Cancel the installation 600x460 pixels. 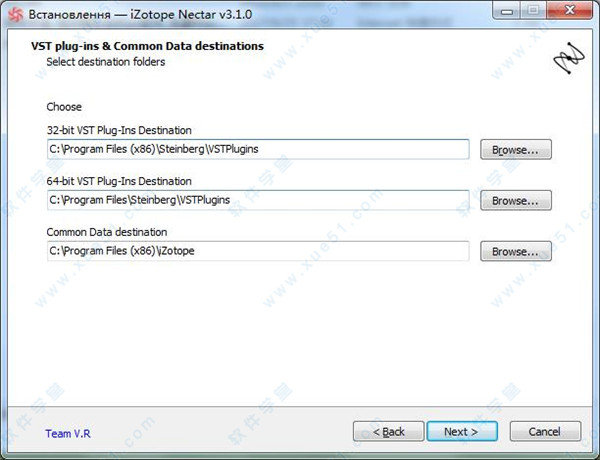coord(545,432)
